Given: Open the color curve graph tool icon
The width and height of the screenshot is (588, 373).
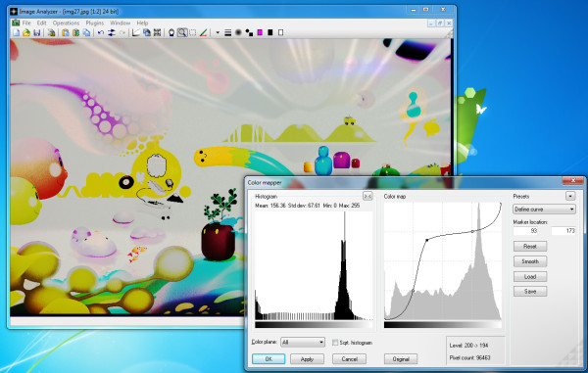Looking at the screenshot, I should pos(136,32).
